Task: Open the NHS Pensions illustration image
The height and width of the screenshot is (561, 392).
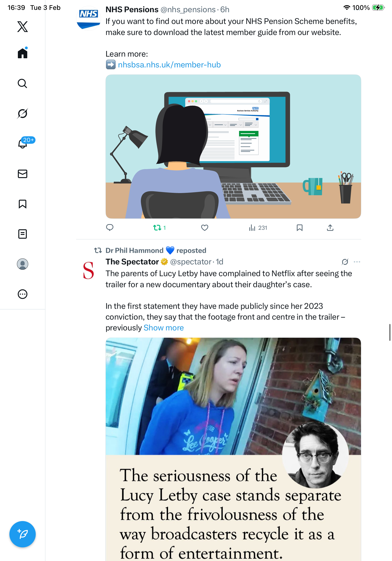Action: click(233, 147)
